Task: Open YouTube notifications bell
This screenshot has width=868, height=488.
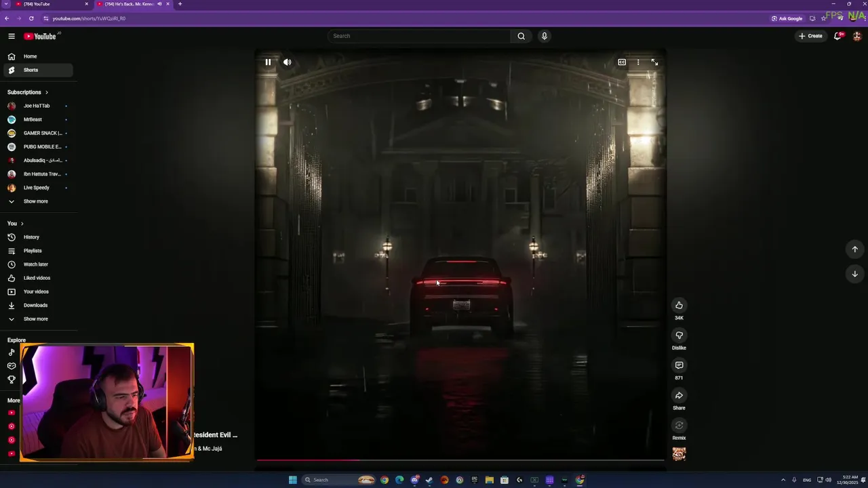Action: tap(838, 36)
